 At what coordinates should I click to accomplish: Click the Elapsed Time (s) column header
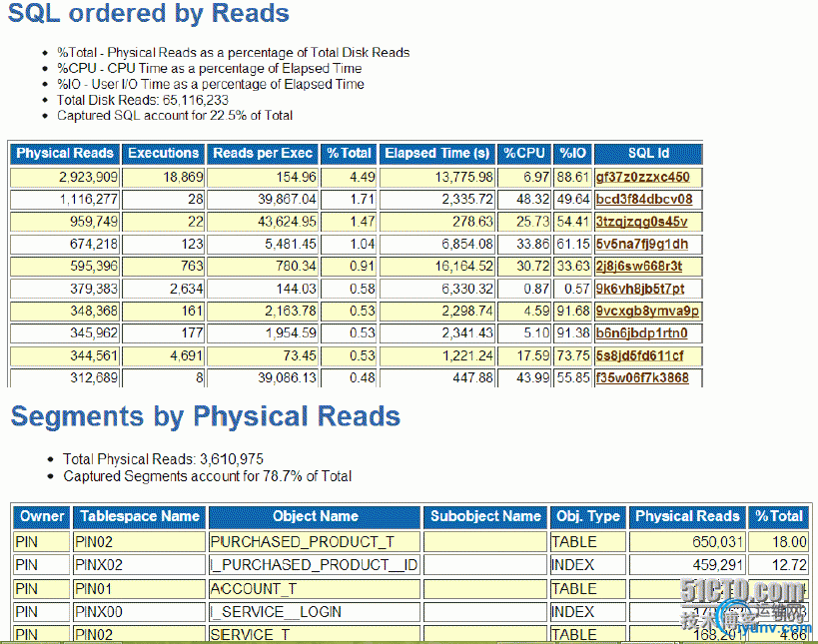pos(437,154)
